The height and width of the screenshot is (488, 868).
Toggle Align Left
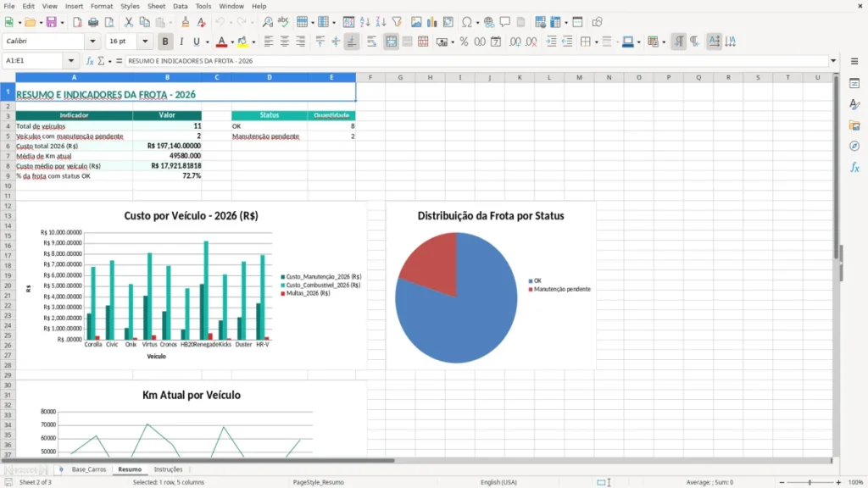click(269, 42)
